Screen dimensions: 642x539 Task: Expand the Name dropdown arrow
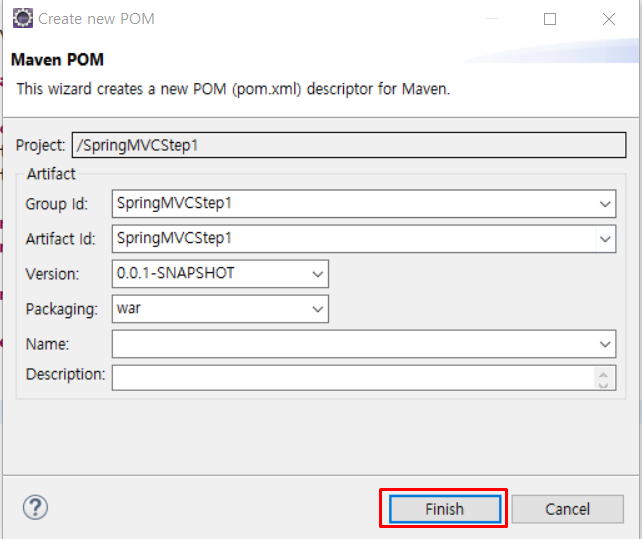605,344
